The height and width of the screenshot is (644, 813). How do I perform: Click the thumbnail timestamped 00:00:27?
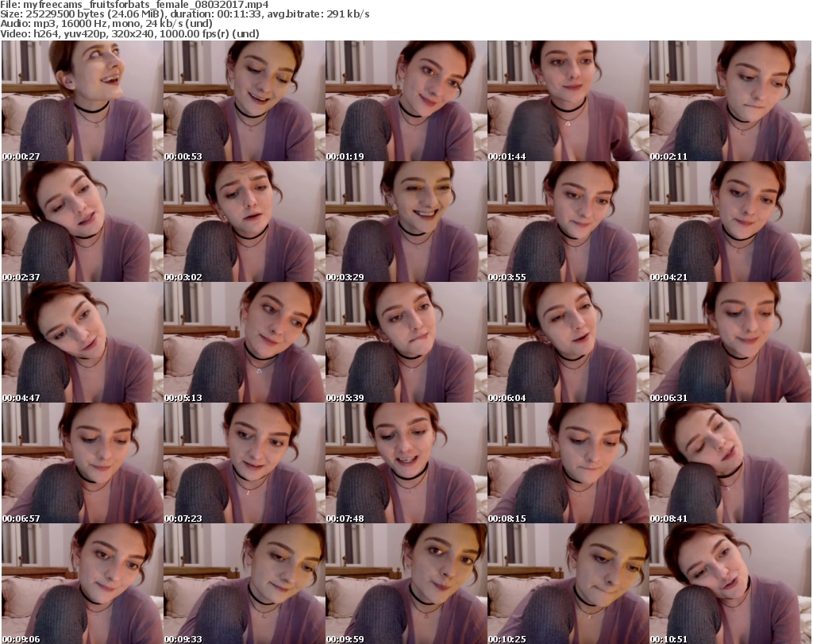82,101
